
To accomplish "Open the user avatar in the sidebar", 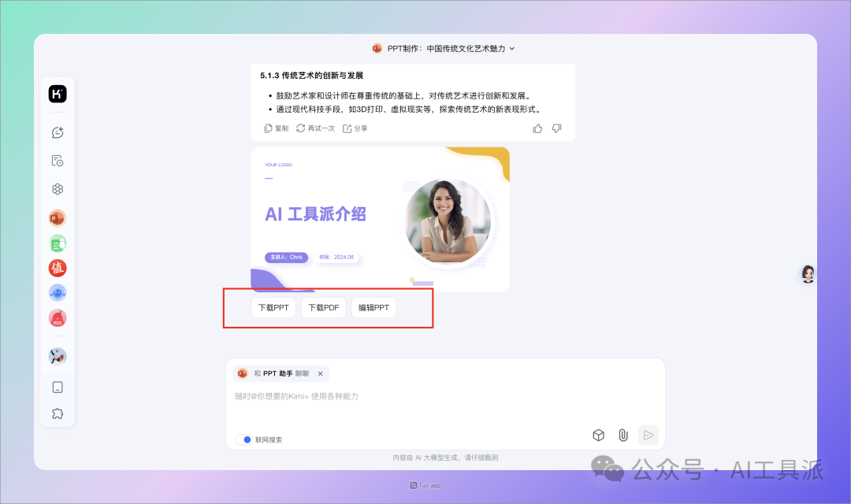I will pyautogui.click(x=58, y=357).
